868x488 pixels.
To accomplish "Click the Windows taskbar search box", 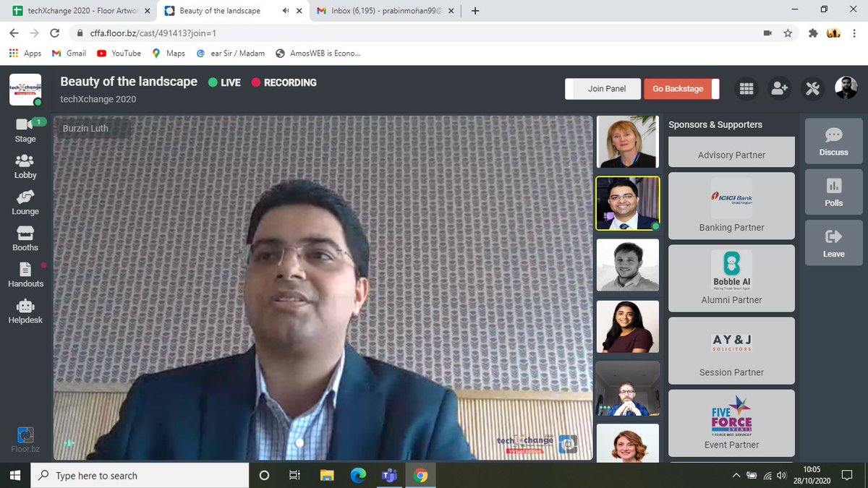I will coord(139,475).
